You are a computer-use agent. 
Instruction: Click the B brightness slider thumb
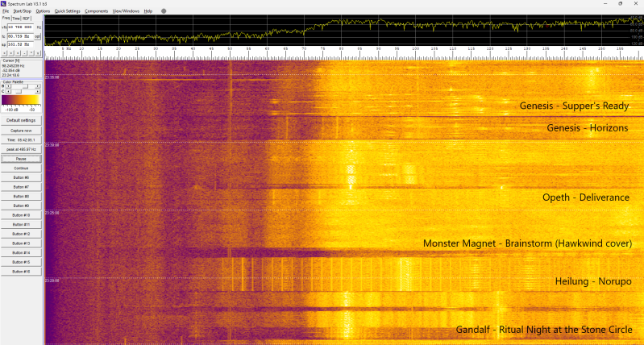(26, 86)
